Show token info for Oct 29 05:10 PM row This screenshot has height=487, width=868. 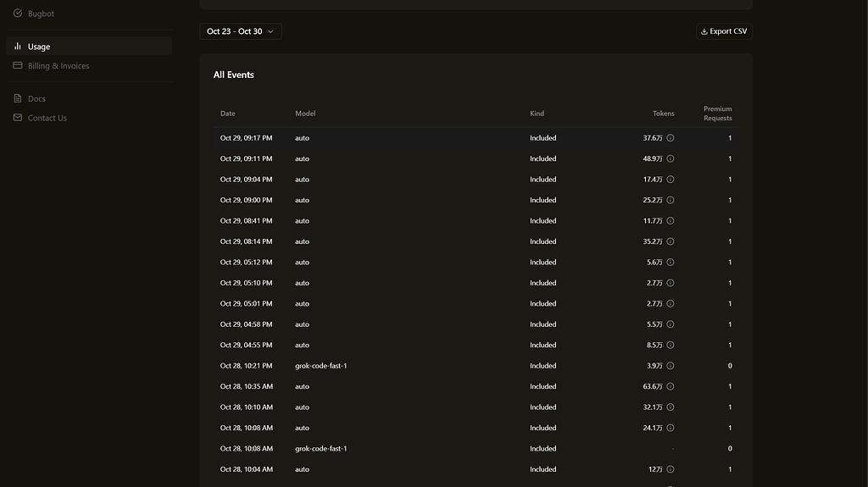670,283
